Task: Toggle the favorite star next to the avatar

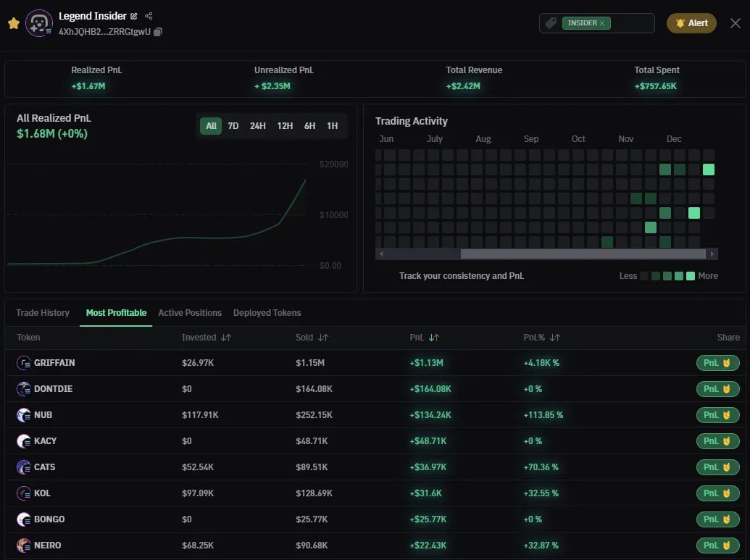Action: [x=14, y=23]
